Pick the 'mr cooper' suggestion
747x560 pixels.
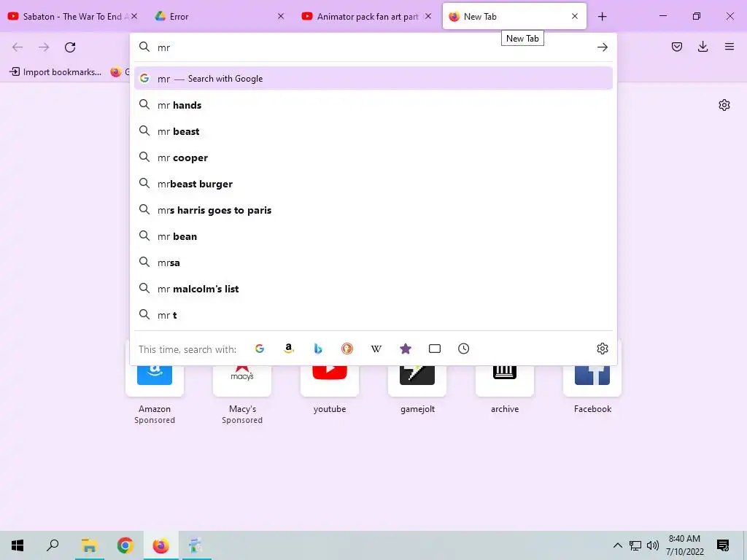coord(373,157)
